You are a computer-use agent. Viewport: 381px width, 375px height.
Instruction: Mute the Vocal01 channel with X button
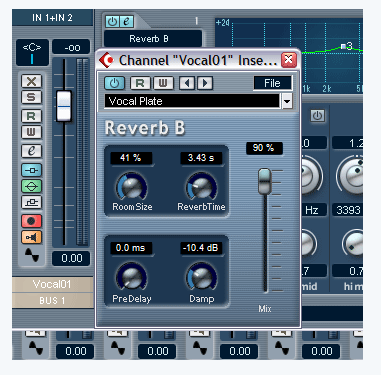point(31,81)
